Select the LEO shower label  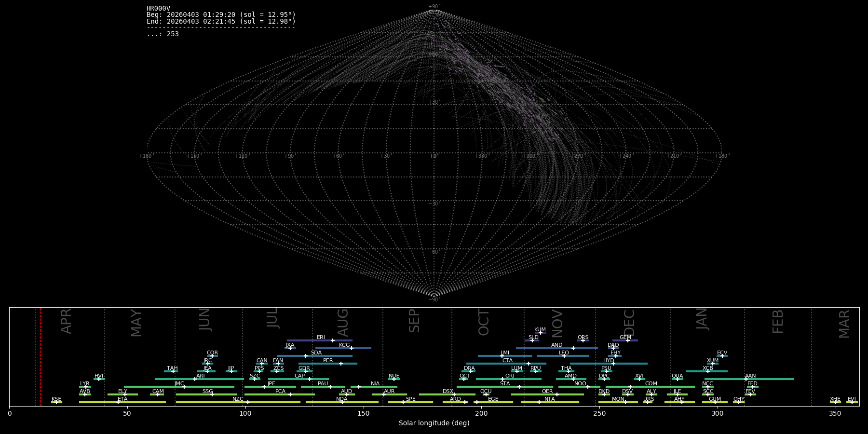(564, 353)
